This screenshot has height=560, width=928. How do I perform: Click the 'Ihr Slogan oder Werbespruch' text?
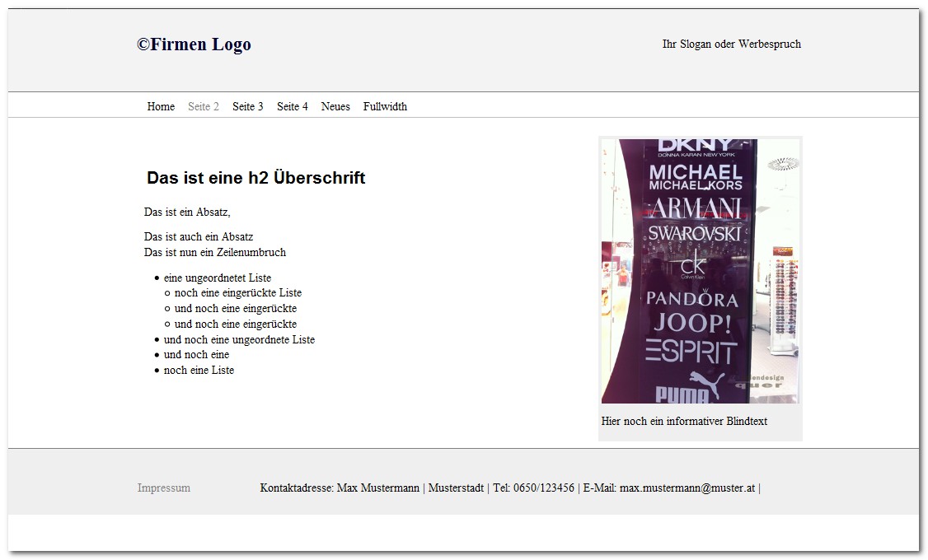pos(731,44)
